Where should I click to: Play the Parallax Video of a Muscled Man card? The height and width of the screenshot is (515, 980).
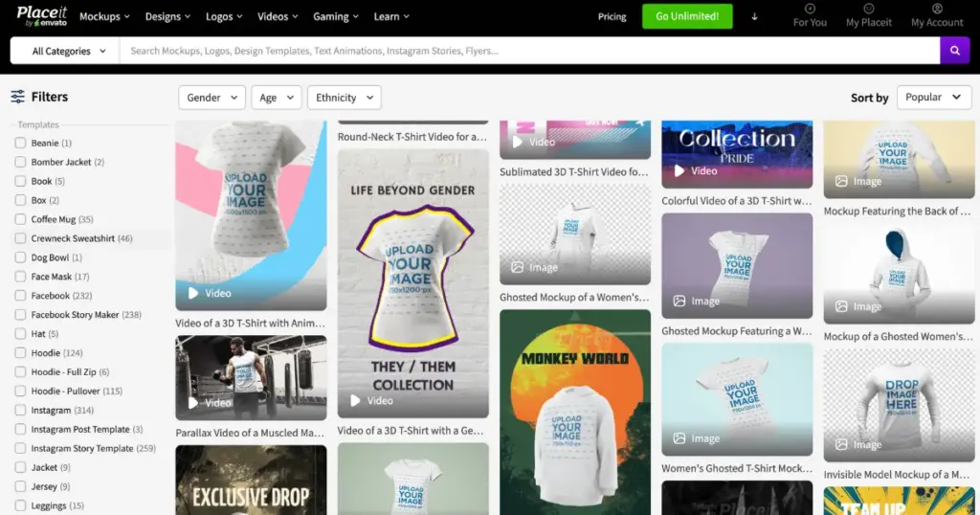click(193, 403)
